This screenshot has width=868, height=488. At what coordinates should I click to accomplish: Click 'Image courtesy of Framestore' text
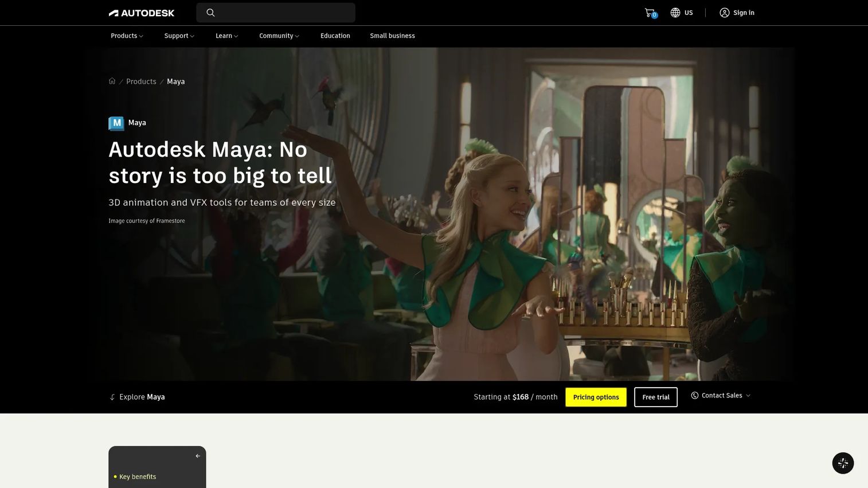pos(147,221)
